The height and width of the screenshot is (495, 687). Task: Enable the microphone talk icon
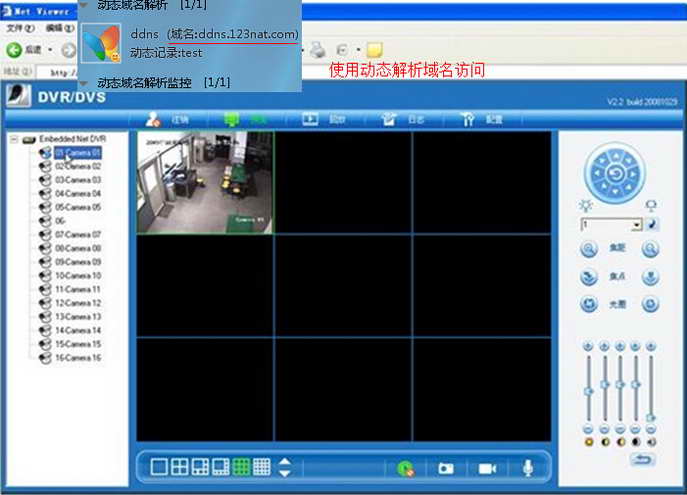pyautogui.click(x=528, y=468)
